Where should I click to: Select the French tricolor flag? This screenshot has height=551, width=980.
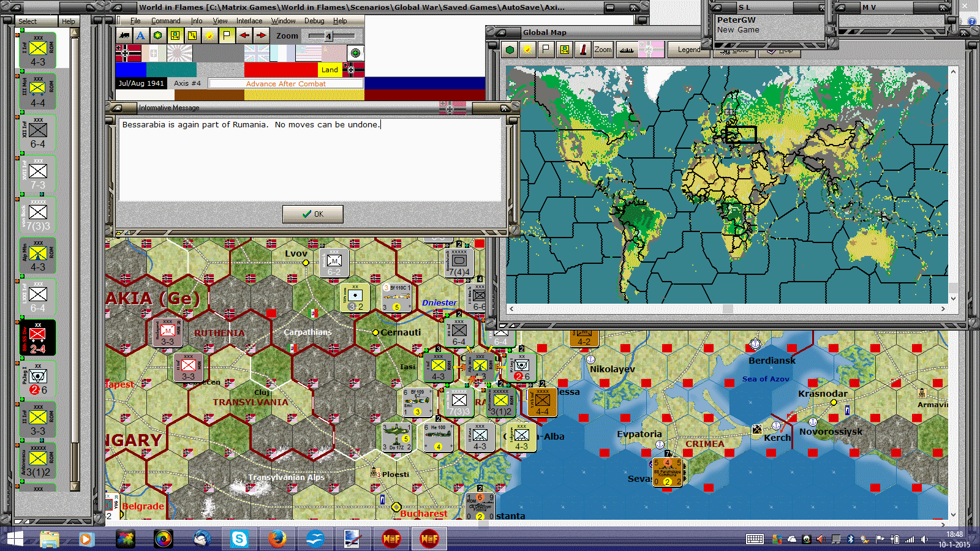[x=282, y=53]
